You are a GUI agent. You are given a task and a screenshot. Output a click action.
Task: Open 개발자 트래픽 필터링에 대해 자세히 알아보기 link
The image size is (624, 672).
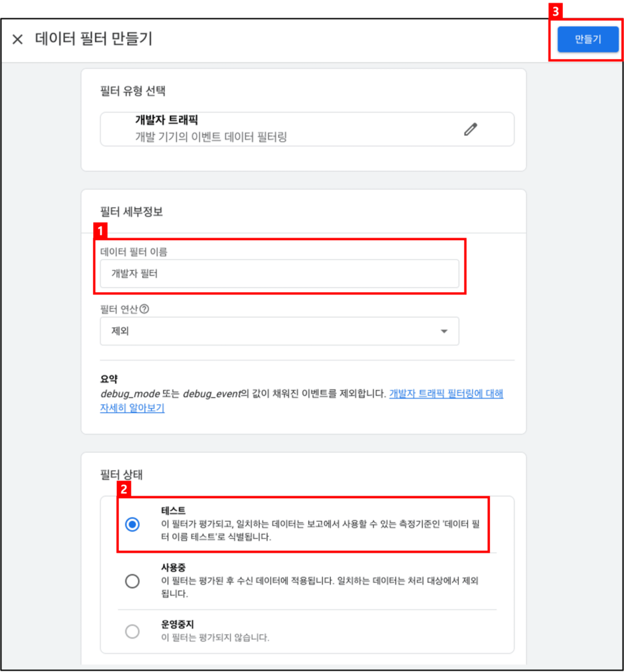coord(302,400)
